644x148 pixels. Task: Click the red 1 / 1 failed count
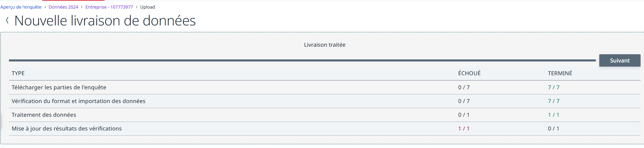463,129
